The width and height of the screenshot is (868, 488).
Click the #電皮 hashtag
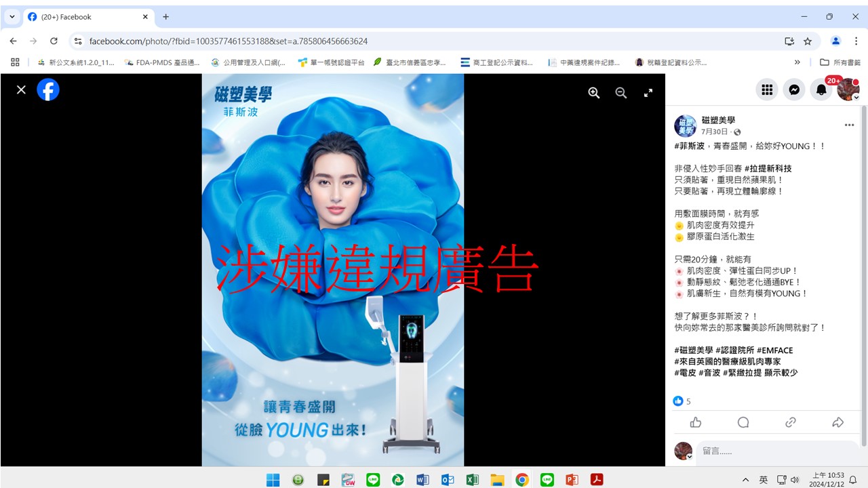tap(685, 373)
